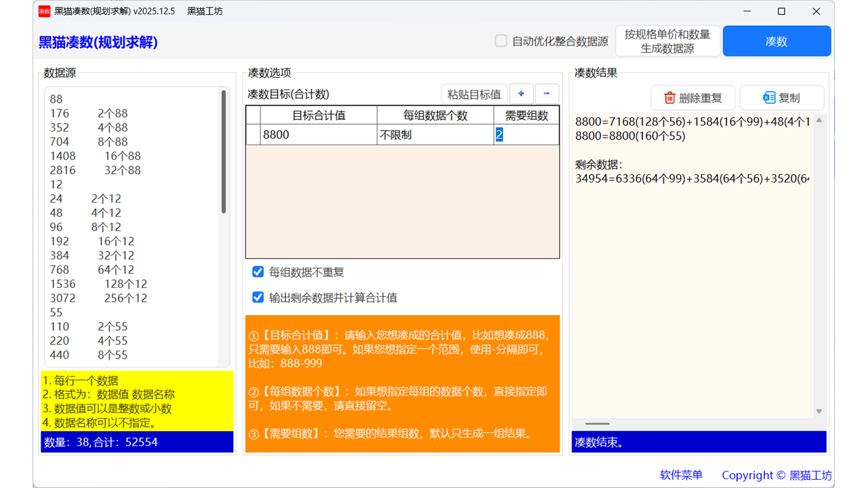Image resolution: width=868 pixels, height=488 pixels.
Task: Disable the 每组数据不重复 checkbox
Action: [x=258, y=271]
